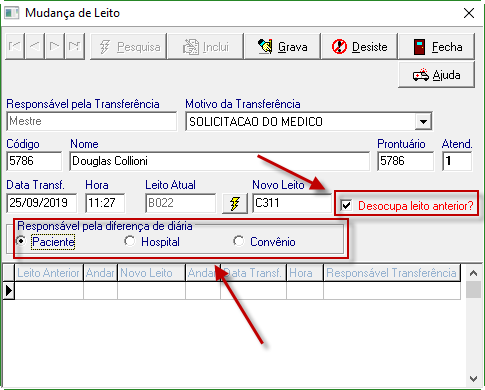The width and height of the screenshot is (485, 390).
Task: Select the grid row indicator arrow
Action: [x=9, y=291]
